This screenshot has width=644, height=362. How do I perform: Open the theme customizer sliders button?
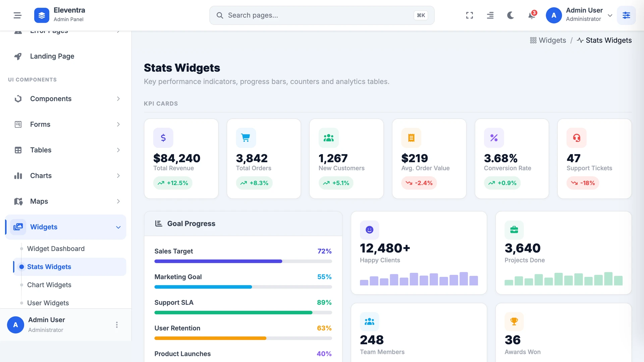point(626,15)
